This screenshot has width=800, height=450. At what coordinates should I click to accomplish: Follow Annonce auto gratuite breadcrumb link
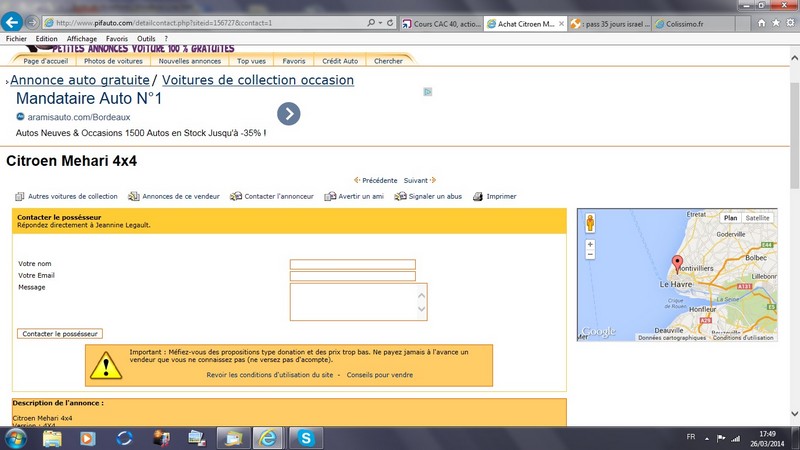pos(80,80)
